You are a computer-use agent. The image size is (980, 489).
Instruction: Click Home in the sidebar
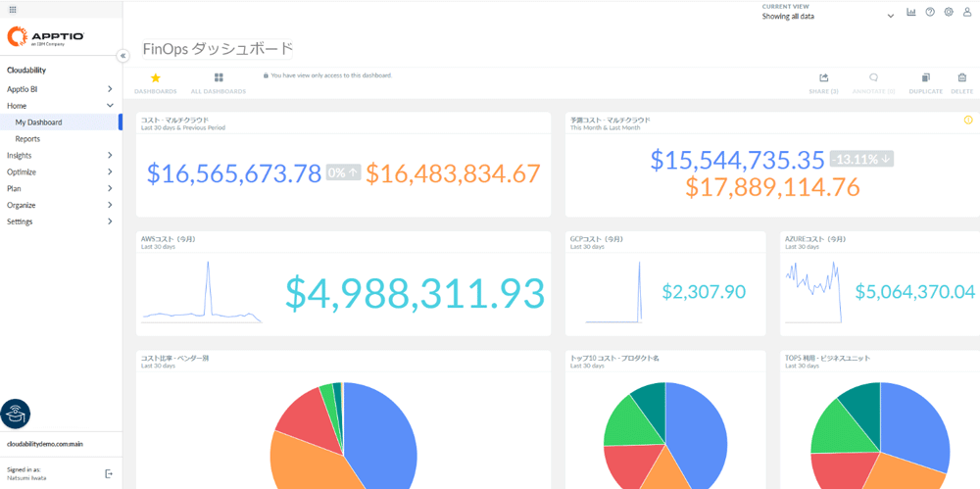pos(17,106)
